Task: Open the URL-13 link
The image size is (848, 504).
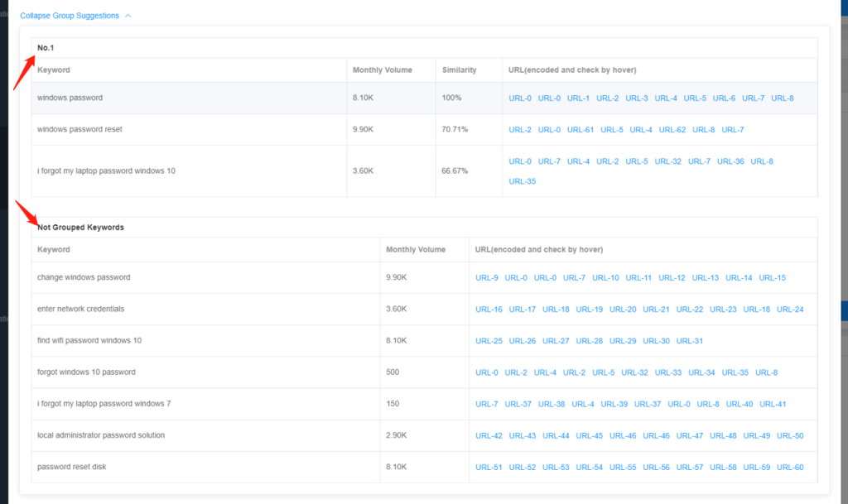Action: click(x=706, y=278)
